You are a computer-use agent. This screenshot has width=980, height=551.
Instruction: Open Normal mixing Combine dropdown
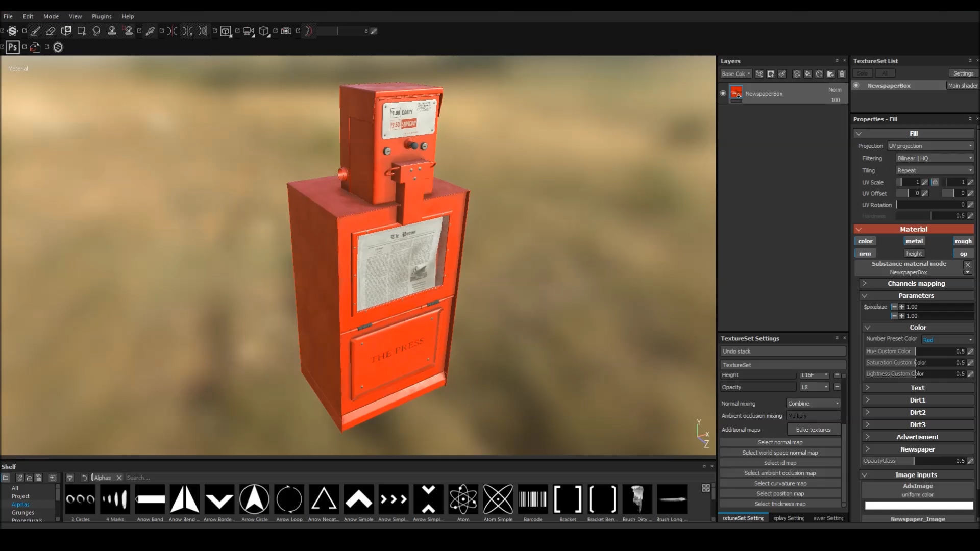(814, 404)
